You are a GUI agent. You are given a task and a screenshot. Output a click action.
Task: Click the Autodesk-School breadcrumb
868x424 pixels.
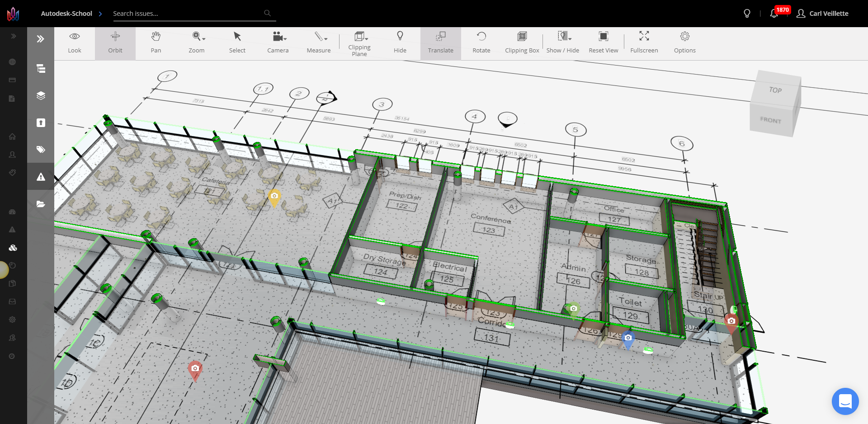click(x=66, y=14)
